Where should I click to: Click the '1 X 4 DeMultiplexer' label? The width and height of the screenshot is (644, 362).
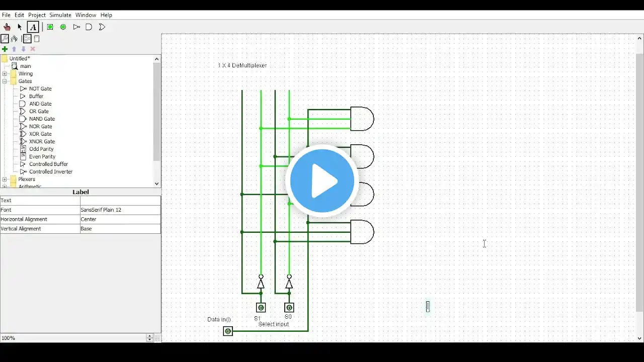point(242,65)
